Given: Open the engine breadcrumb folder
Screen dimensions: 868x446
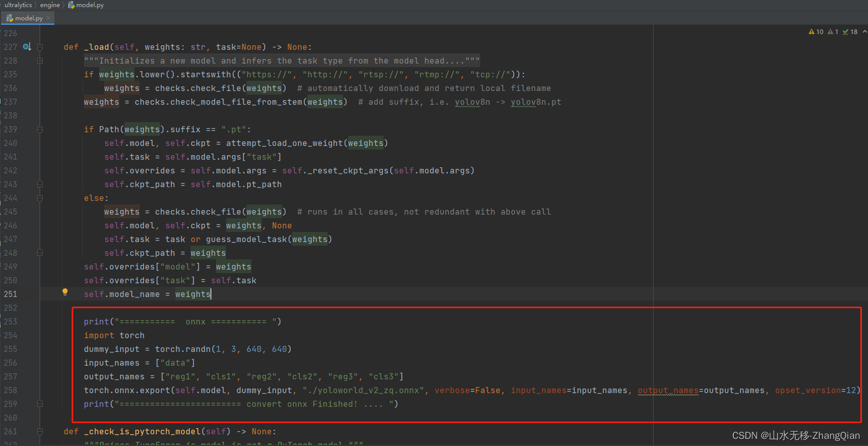Looking at the screenshot, I should [x=50, y=5].
